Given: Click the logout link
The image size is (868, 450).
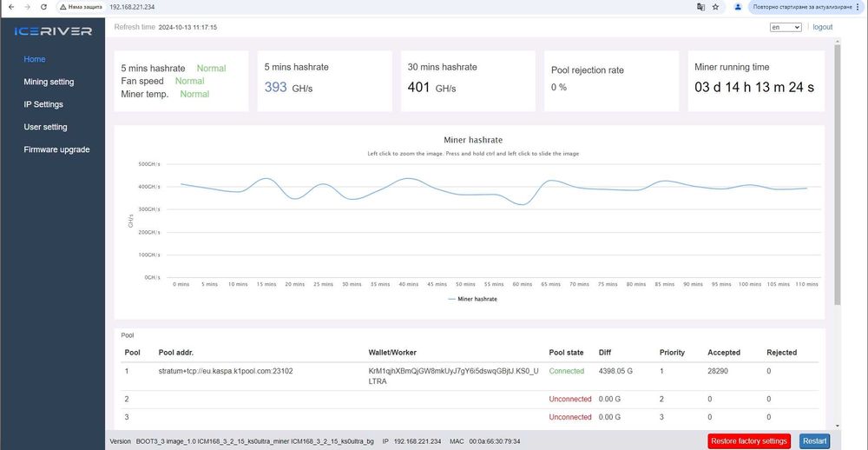Looking at the screenshot, I should pyautogui.click(x=822, y=28).
